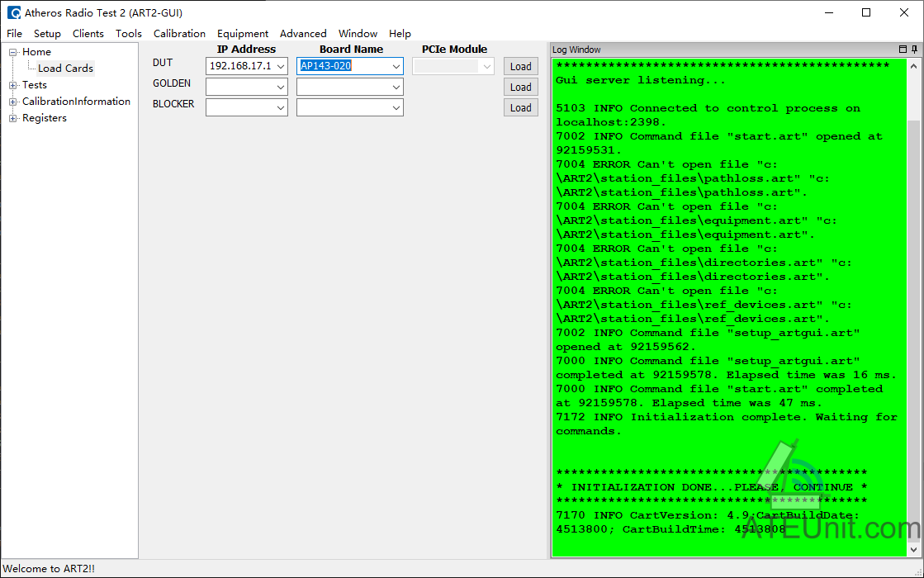Open the GOLDEN Board Name dropdown
This screenshot has height=578, width=924.
[x=350, y=88]
